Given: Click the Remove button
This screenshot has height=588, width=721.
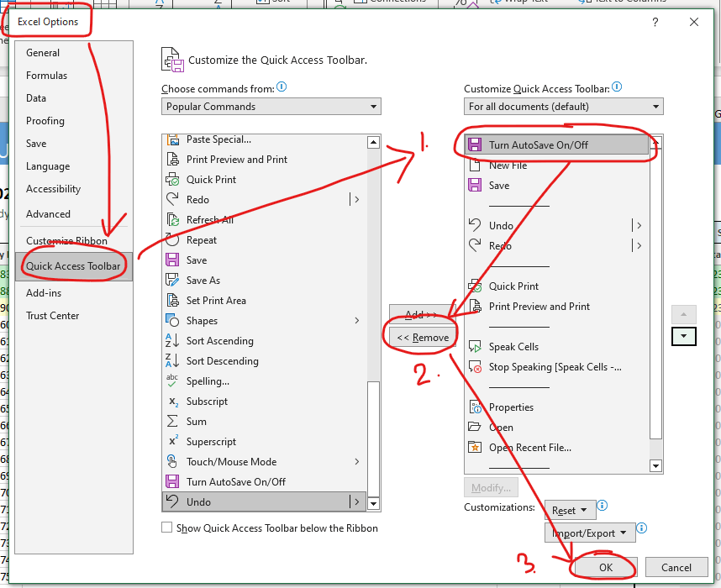Looking at the screenshot, I should pos(423,338).
